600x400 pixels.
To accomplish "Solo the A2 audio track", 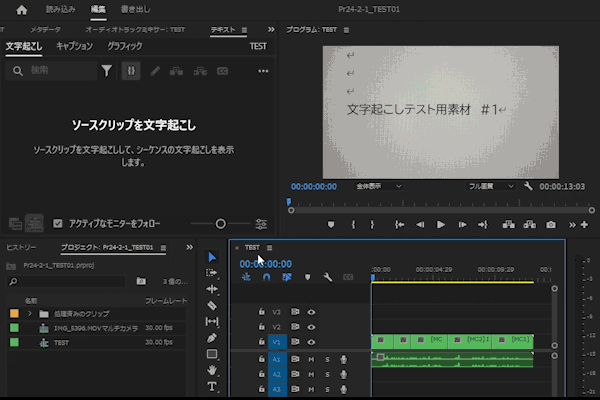I will click(328, 374).
